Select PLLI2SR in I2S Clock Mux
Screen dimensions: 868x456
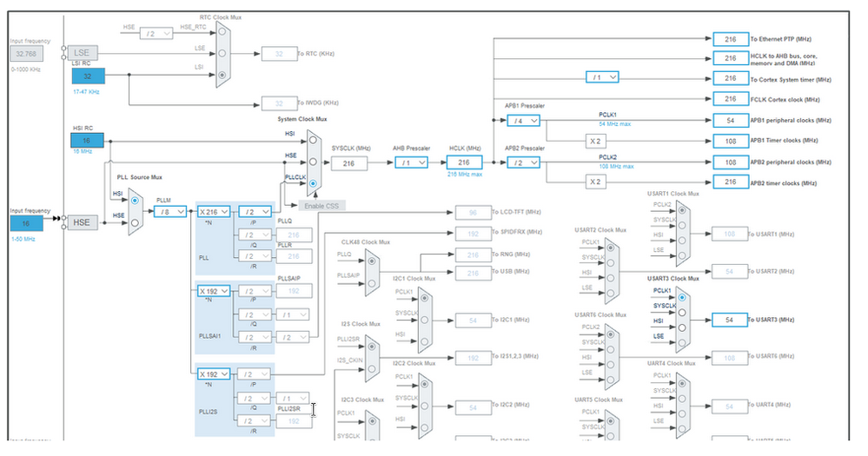372,347
